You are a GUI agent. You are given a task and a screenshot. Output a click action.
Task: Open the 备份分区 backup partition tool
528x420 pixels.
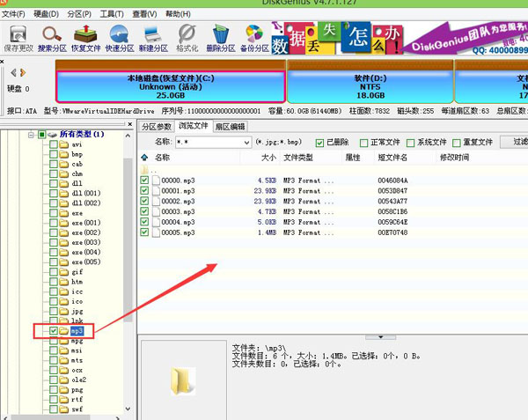click(x=254, y=39)
